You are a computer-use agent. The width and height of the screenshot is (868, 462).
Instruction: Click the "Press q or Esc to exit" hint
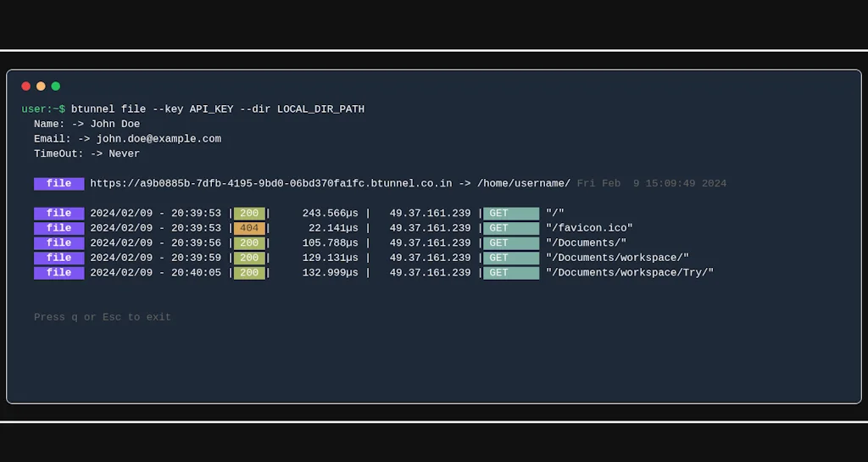point(103,317)
